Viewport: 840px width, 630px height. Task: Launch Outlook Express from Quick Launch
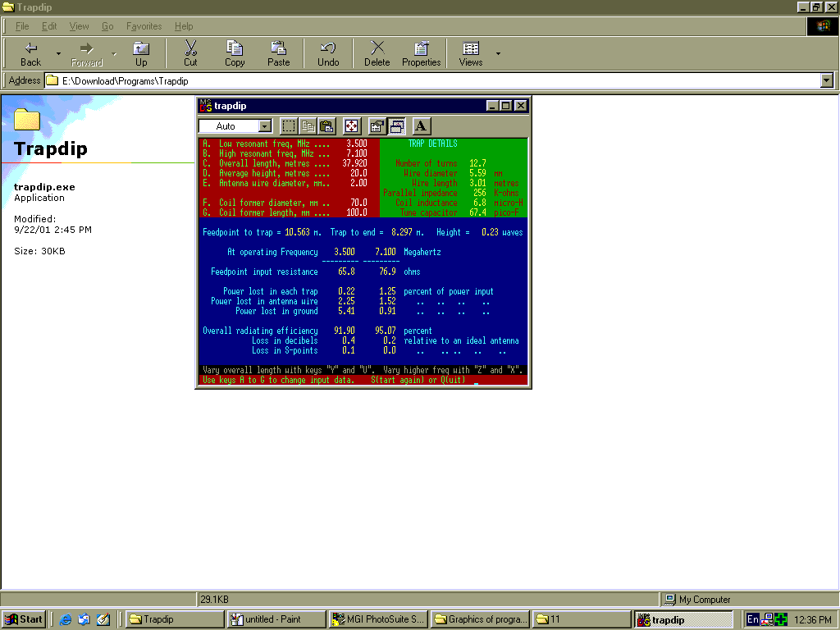tap(84, 619)
